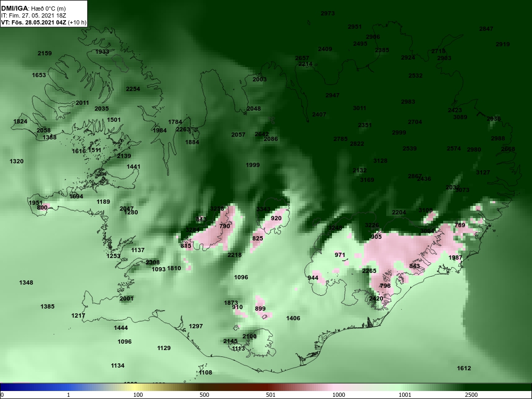Click the 'VT: Fös. 28.05.2021 04Z' valid time
This screenshot has width=532, height=399.
pyautogui.click(x=34, y=23)
